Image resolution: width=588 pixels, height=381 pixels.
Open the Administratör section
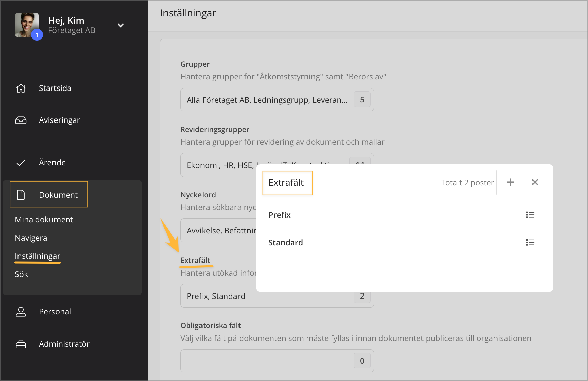(x=64, y=344)
